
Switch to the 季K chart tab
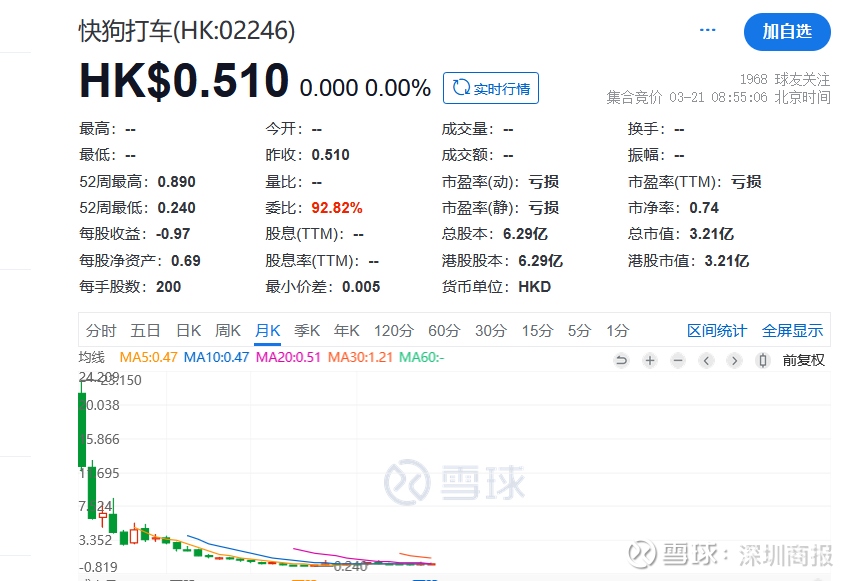(x=307, y=330)
